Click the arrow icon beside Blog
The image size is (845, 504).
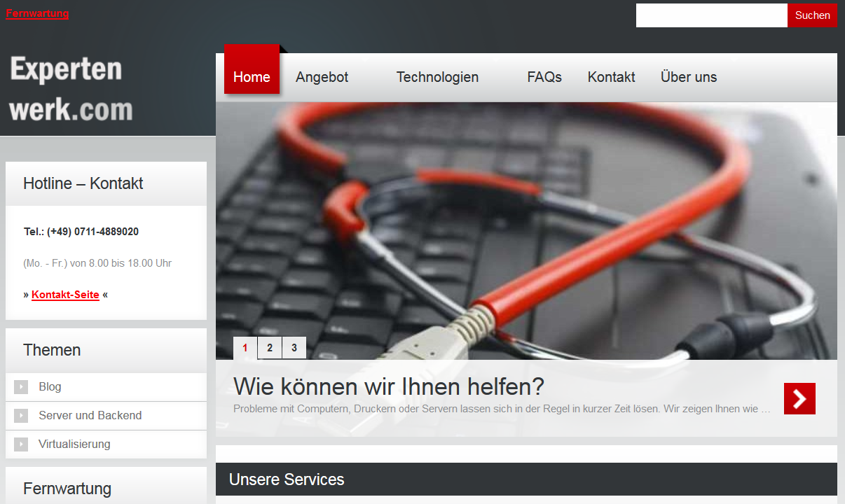pyautogui.click(x=21, y=386)
